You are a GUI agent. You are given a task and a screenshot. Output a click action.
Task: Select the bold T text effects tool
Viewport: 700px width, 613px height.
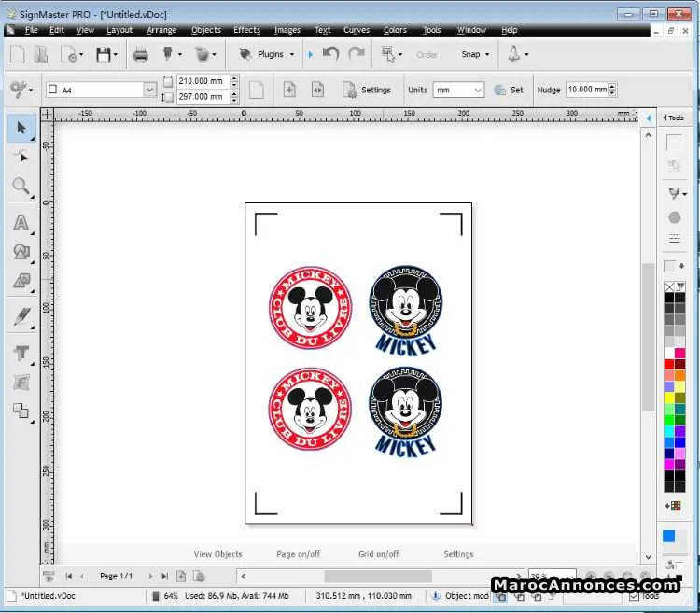tap(21, 354)
